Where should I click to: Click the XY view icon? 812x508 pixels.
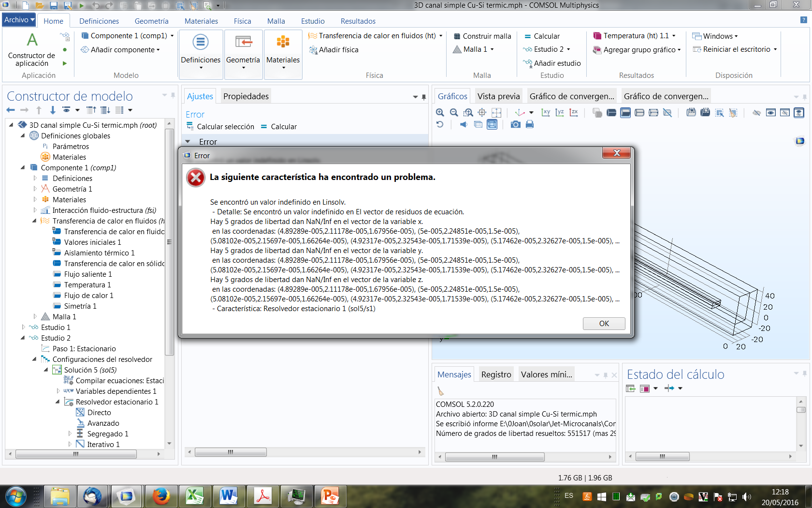click(546, 113)
